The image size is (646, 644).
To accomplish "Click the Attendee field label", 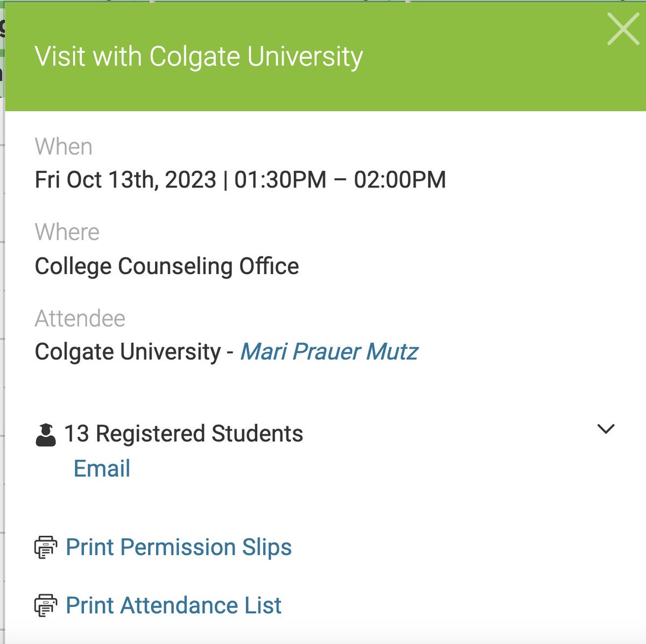I will tap(80, 318).
